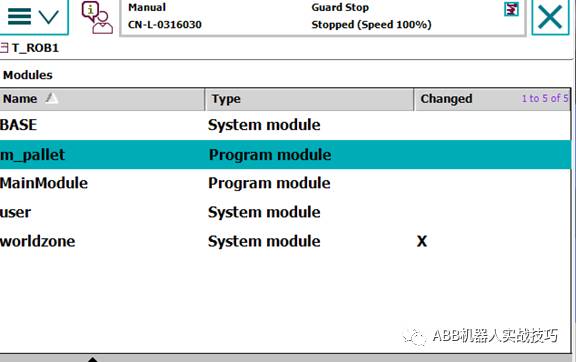Open the ABB main menu hamburger icon
576x362 pixels.
(x=19, y=17)
